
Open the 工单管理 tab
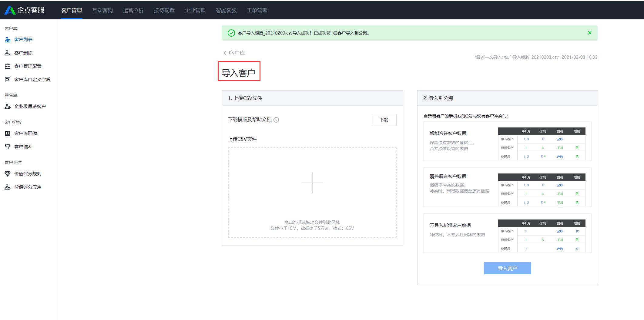257,10
